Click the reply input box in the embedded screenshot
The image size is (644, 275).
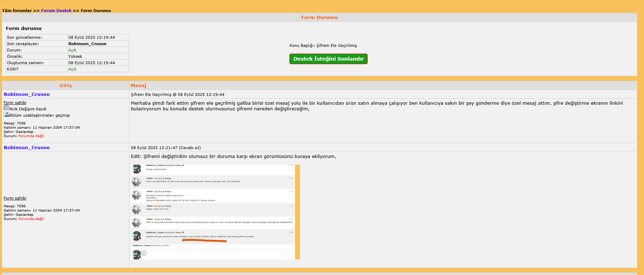[216, 255]
